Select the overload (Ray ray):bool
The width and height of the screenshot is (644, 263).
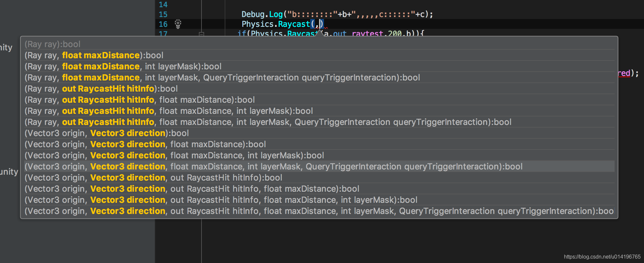pyautogui.click(x=319, y=44)
